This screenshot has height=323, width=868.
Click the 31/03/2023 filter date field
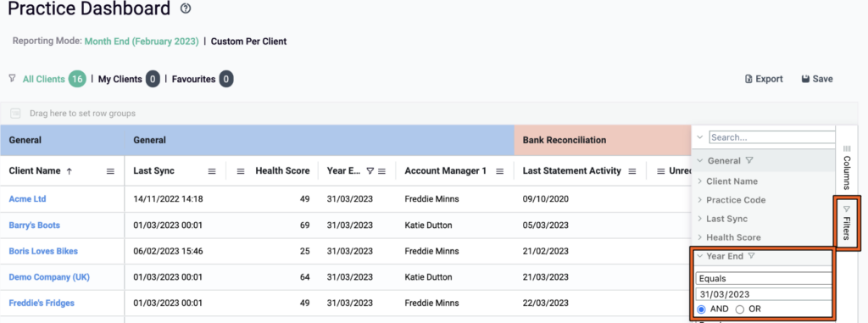[x=765, y=294]
